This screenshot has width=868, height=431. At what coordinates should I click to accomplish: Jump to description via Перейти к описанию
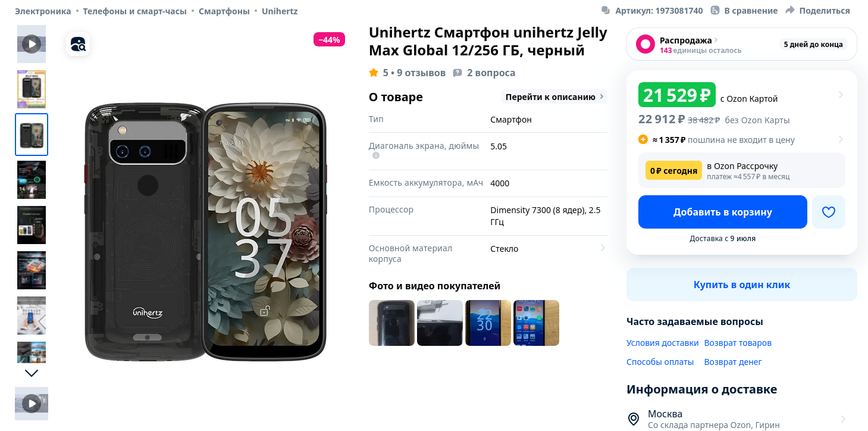(x=554, y=97)
